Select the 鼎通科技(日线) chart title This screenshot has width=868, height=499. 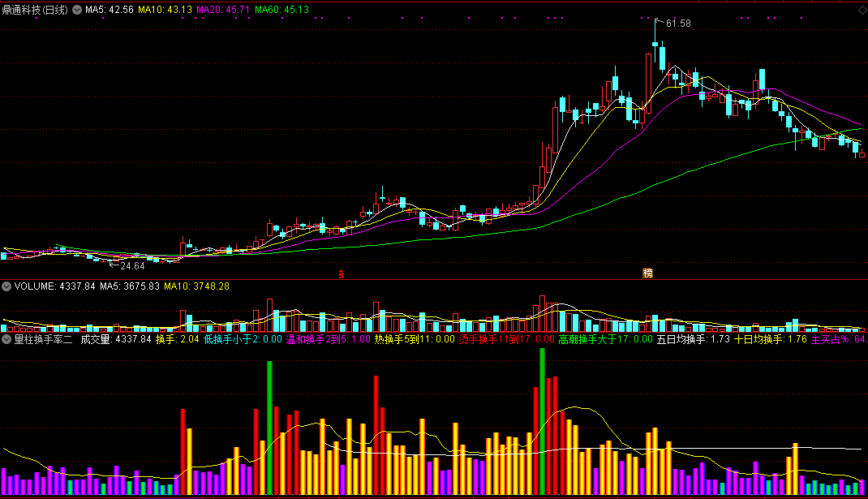tap(35, 10)
